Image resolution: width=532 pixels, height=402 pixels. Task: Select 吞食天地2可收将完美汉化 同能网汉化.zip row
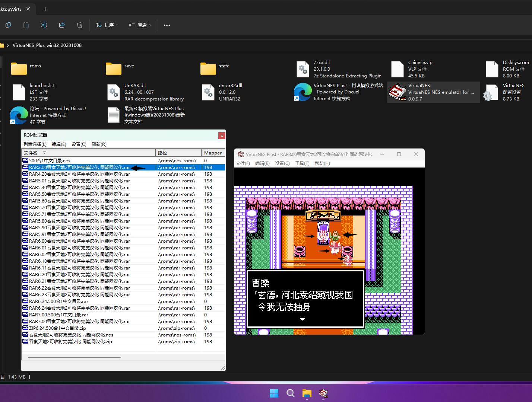coord(123,342)
